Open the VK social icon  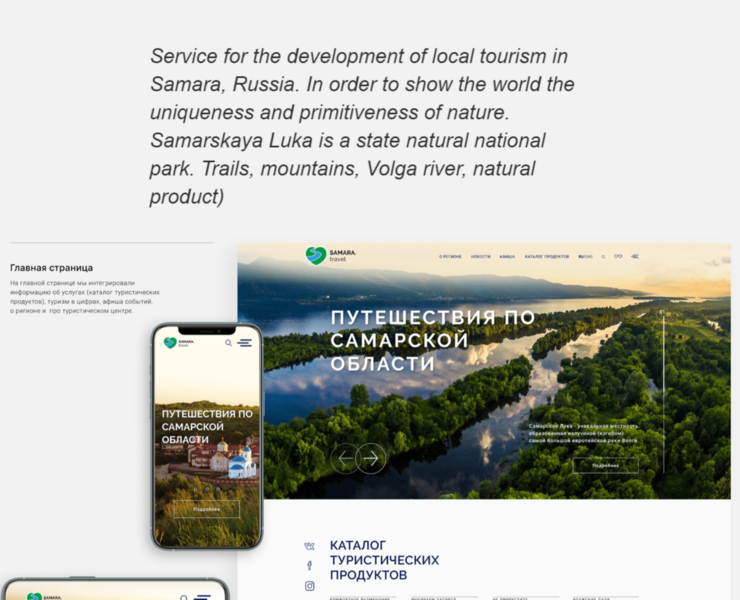tap(309, 546)
